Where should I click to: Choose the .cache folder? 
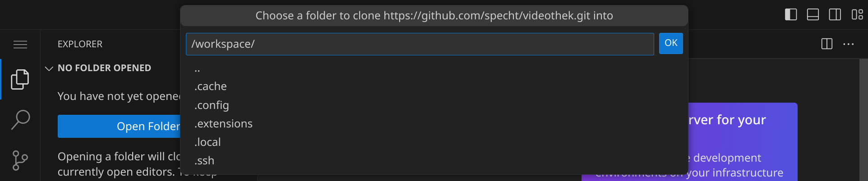[211, 86]
